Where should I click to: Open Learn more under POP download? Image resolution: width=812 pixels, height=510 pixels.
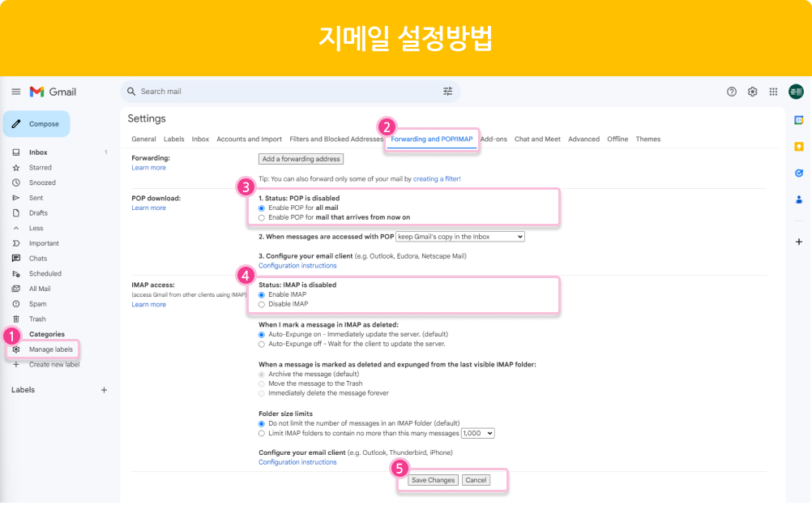(148, 208)
